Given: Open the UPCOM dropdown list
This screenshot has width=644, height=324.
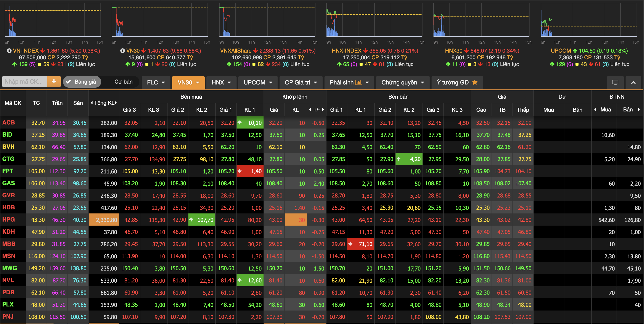Looking at the screenshot, I should [258, 82].
